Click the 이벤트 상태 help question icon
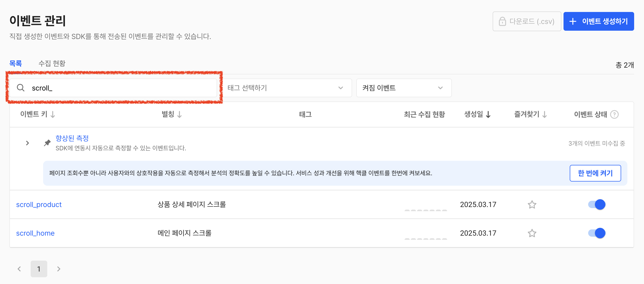Viewport: 644px width, 284px height. [x=614, y=114]
